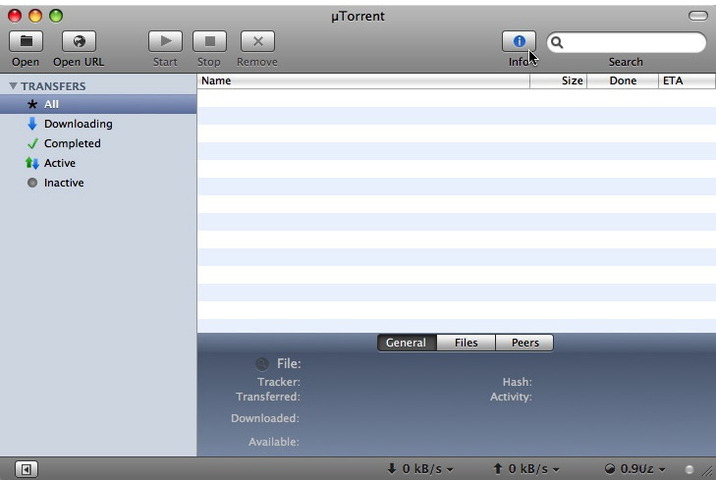Click the green Completed checkmark icon
716x480 pixels.
point(32,143)
